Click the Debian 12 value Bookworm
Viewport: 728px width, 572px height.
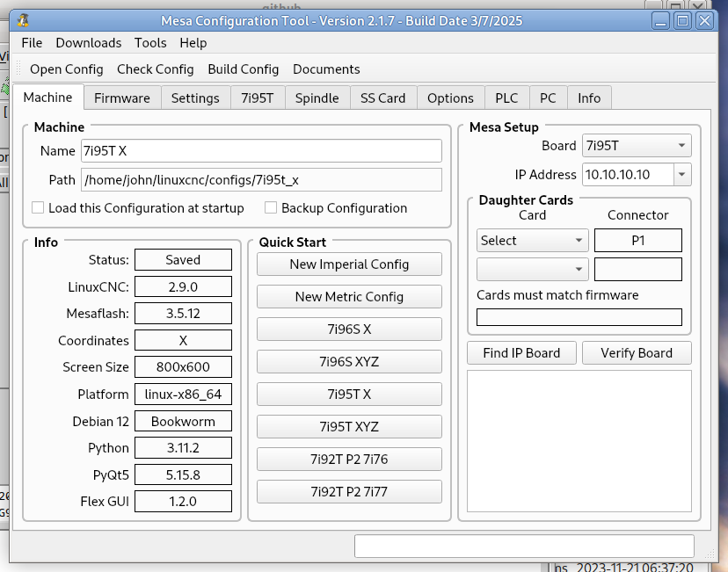click(183, 421)
